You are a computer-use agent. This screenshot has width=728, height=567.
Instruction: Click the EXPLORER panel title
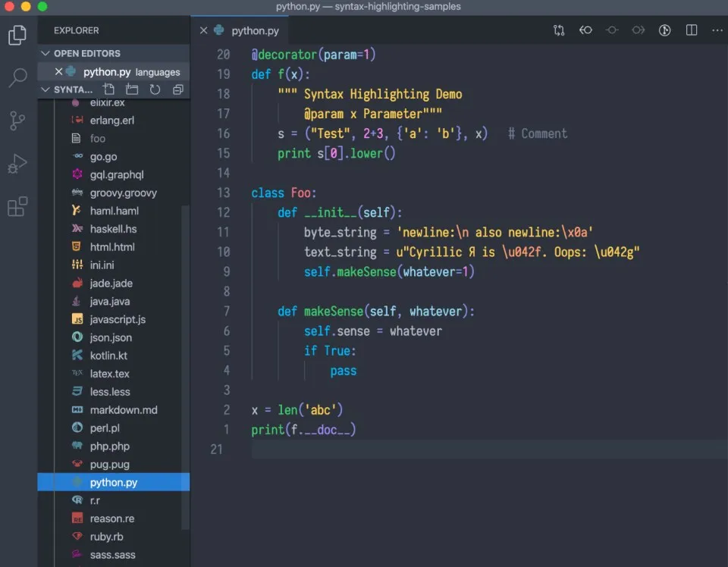[x=76, y=30]
